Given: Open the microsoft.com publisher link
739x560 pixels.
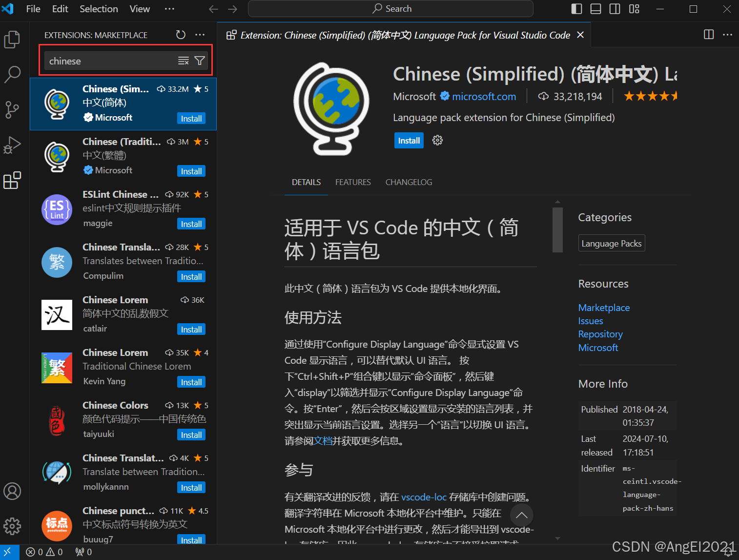Looking at the screenshot, I should [484, 97].
